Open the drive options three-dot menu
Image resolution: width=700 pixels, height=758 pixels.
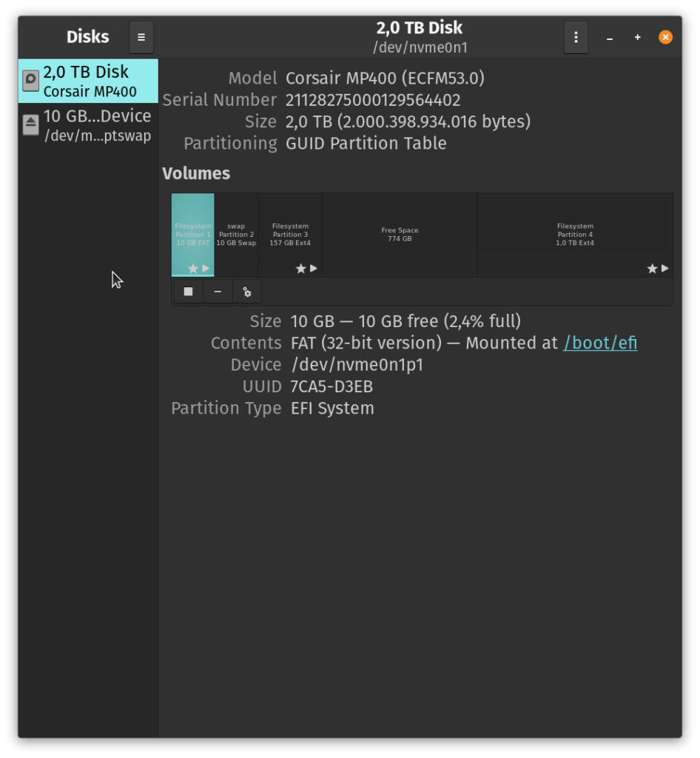(x=576, y=37)
